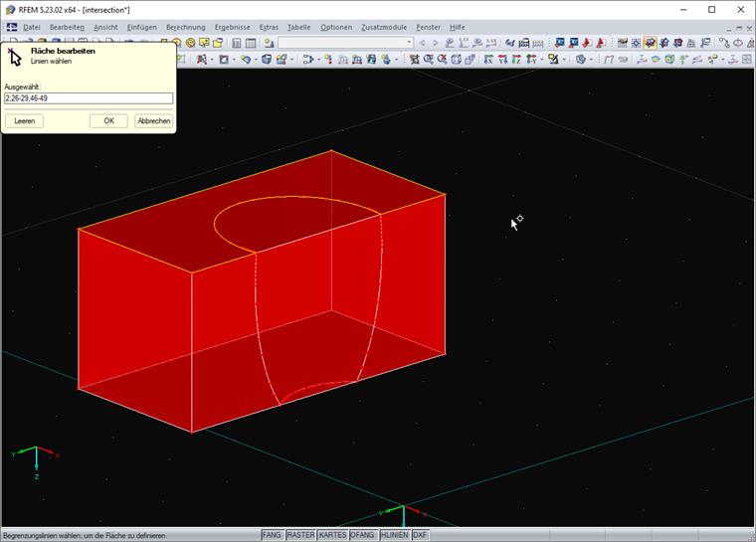Screen dimensions: 756x542
Task: Click the Ausgewählt selected lines field
Action: (x=89, y=98)
